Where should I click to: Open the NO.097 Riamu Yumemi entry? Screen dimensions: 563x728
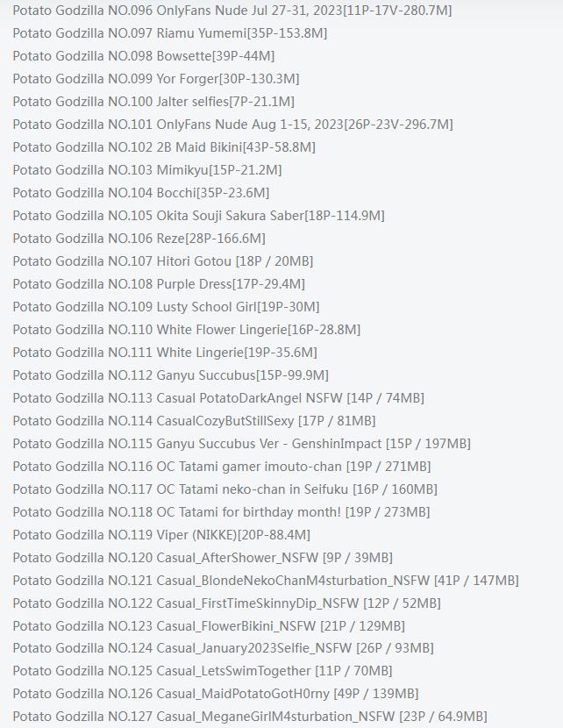[x=170, y=33]
